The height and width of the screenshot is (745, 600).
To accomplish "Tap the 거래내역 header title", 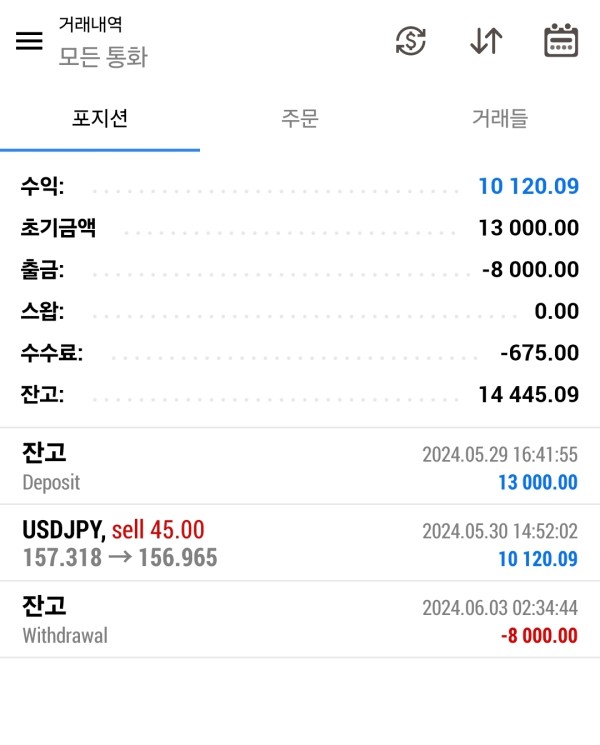I will tap(91, 24).
